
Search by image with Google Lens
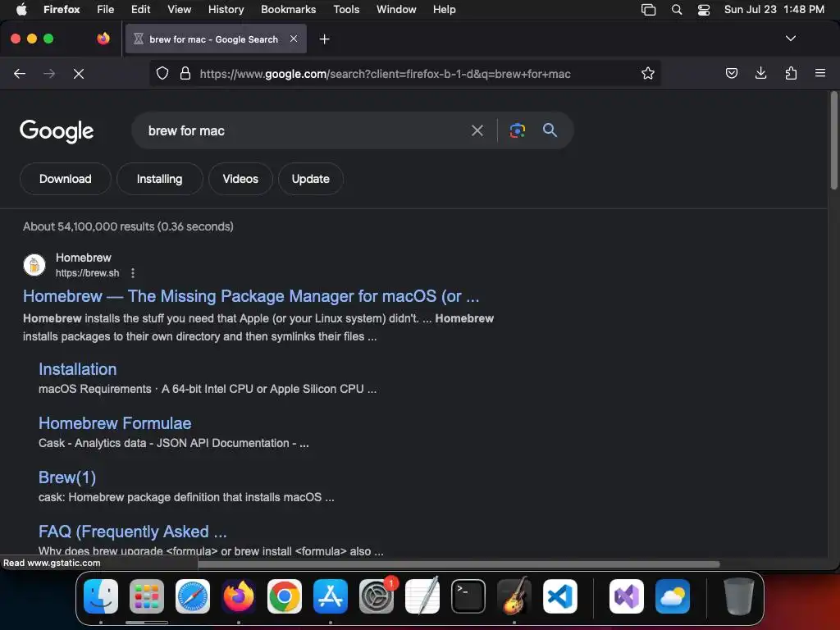[517, 130]
